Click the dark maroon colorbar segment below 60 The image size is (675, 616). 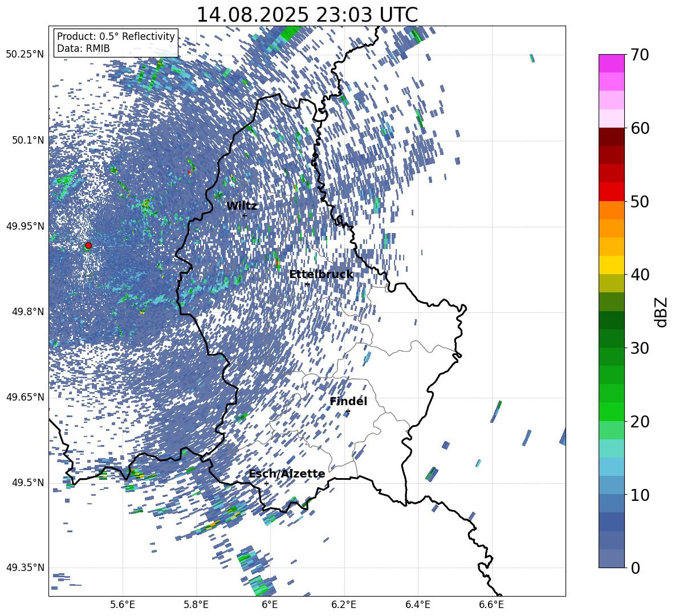click(611, 137)
